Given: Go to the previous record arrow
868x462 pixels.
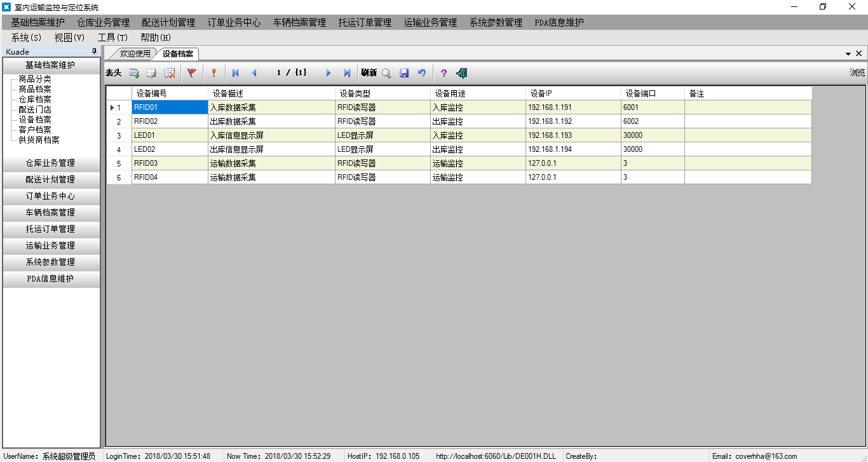Looking at the screenshot, I should (x=254, y=73).
